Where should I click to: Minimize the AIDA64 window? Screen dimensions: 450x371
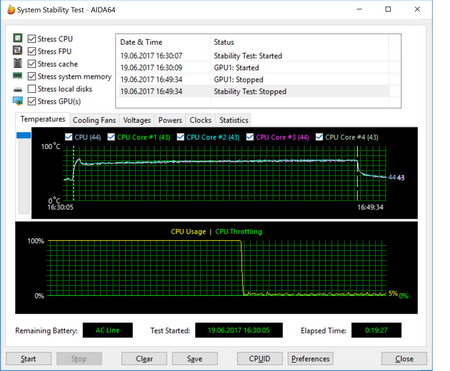coord(359,9)
